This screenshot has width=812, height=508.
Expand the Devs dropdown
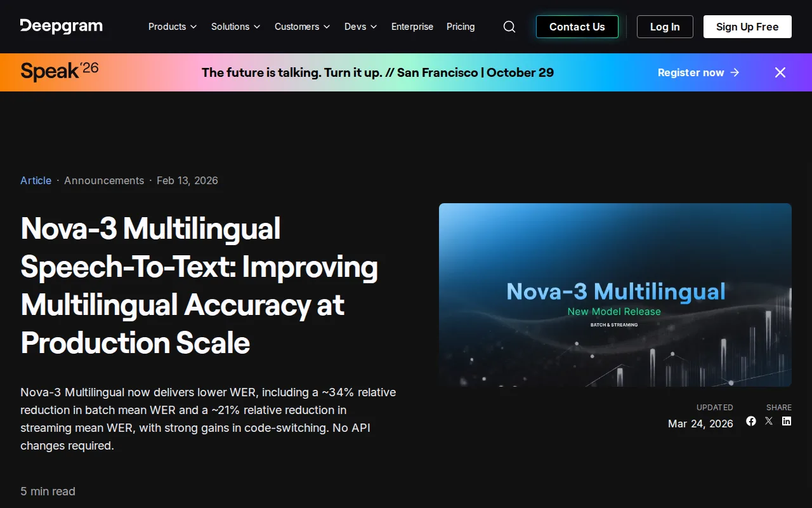point(361,27)
